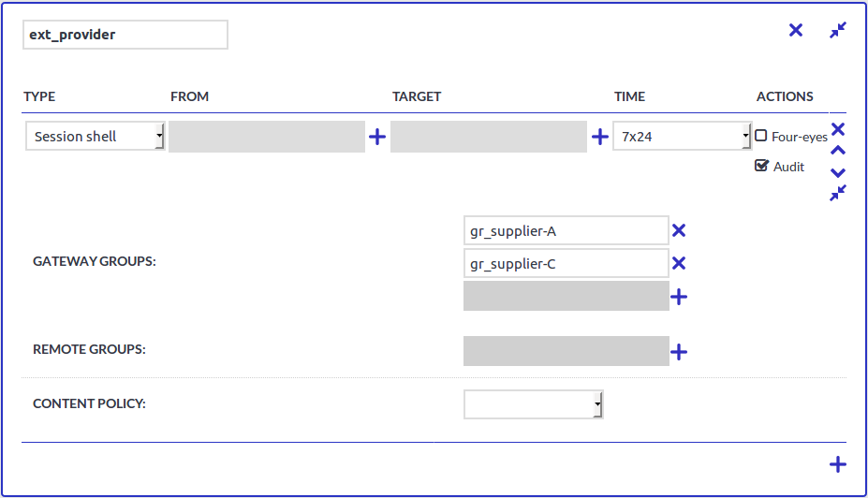
Task: Delete the ext_provider policy with top X icon
Action: pyautogui.click(x=796, y=30)
